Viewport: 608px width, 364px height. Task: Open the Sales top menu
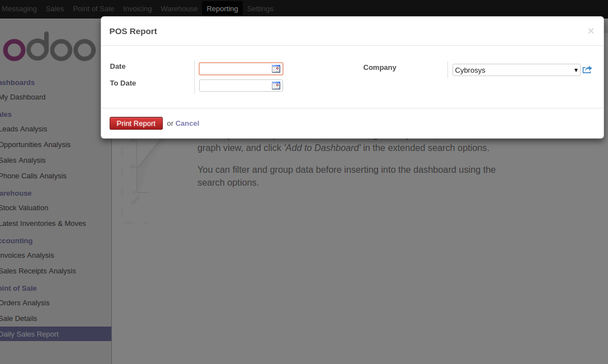click(x=55, y=8)
